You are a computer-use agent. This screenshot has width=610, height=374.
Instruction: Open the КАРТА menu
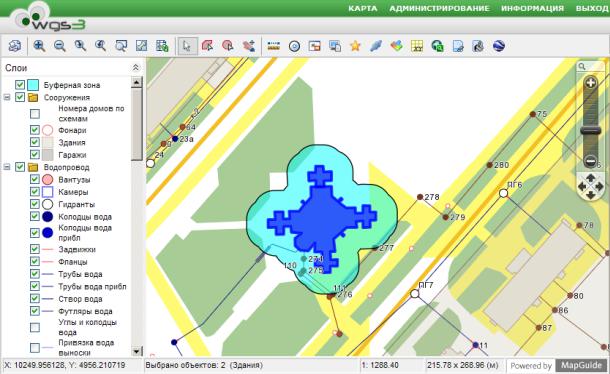pyautogui.click(x=363, y=9)
